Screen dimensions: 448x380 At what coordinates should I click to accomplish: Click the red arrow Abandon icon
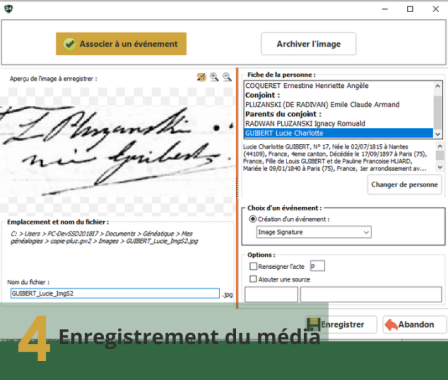pos(391,325)
